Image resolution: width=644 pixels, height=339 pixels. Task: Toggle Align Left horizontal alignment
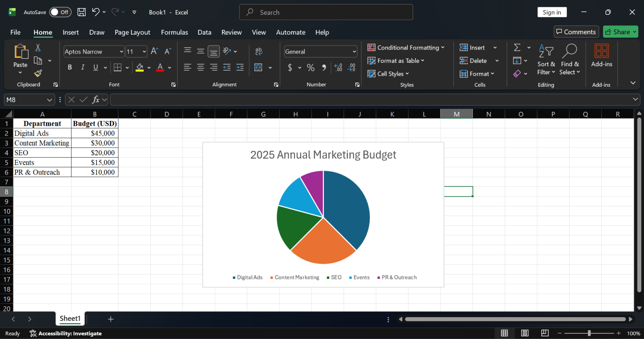click(x=188, y=67)
